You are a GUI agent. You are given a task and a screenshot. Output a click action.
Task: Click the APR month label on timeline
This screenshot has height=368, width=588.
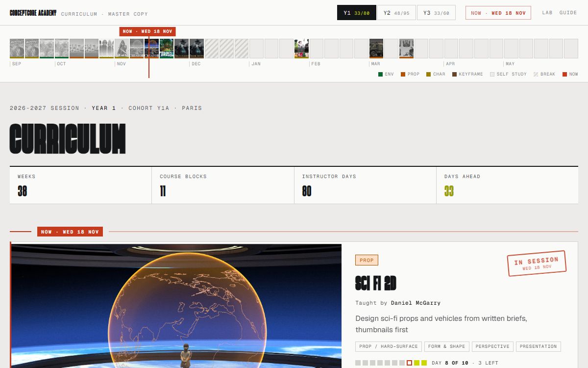pyautogui.click(x=451, y=64)
